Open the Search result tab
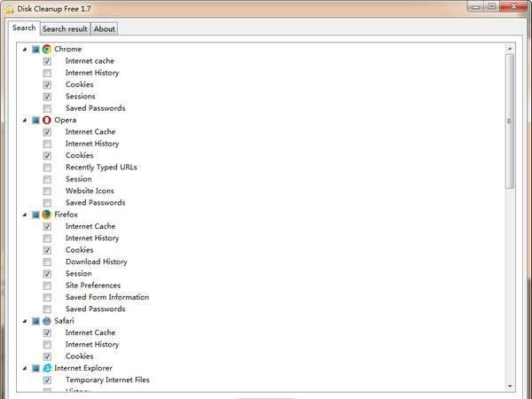This screenshot has height=399, width=532. (x=65, y=29)
